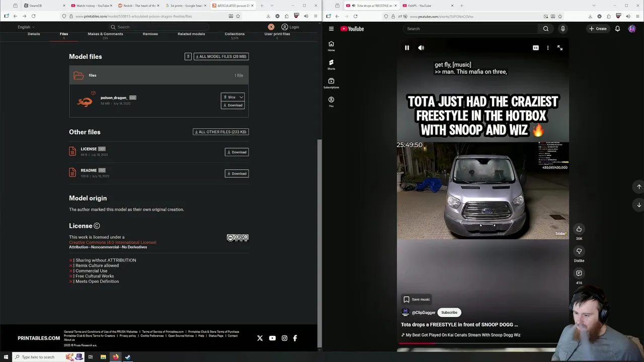Go to previous Short with up arrow

point(639,187)
